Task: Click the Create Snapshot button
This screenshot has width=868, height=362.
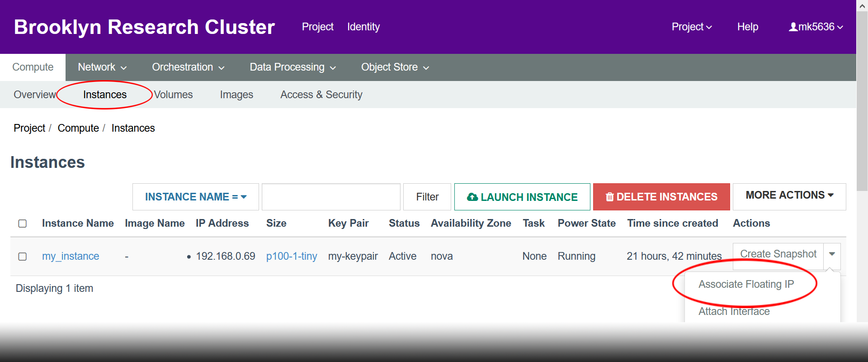Action: 778,254
